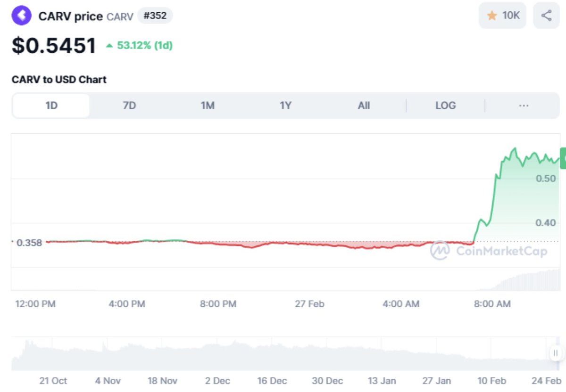The width and height of the screenshot is (566, 392).
Task: Click 4 Nov on the range navigator
Action: point(108,381)
